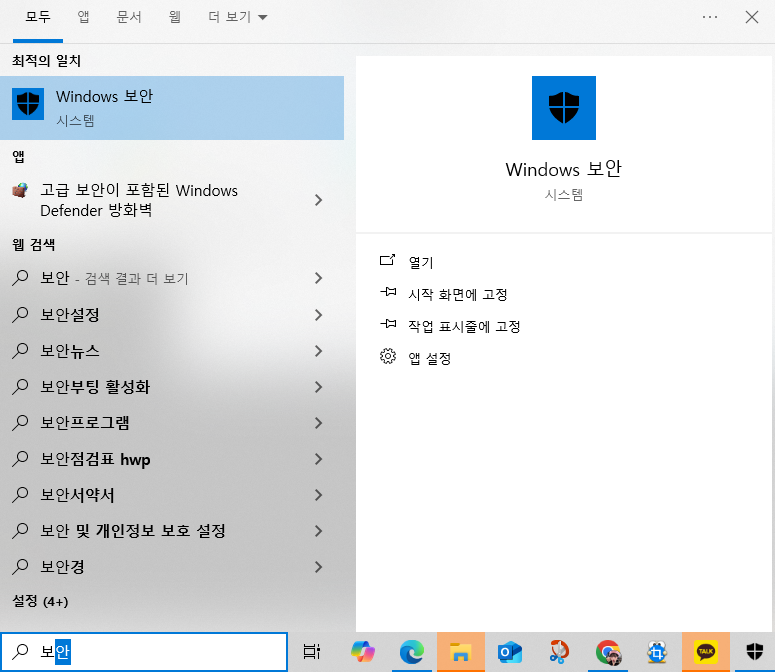Click 시작 화면에 고정
Viewport: 775px width, 672px height.
click(458, 294)
